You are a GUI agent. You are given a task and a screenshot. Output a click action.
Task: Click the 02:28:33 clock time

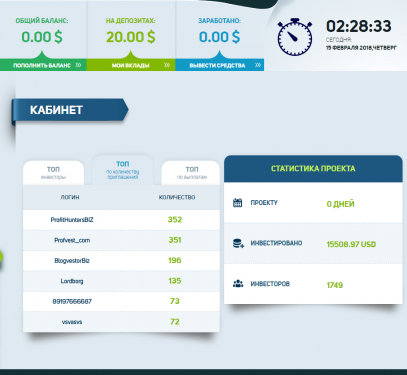point(359,26)
